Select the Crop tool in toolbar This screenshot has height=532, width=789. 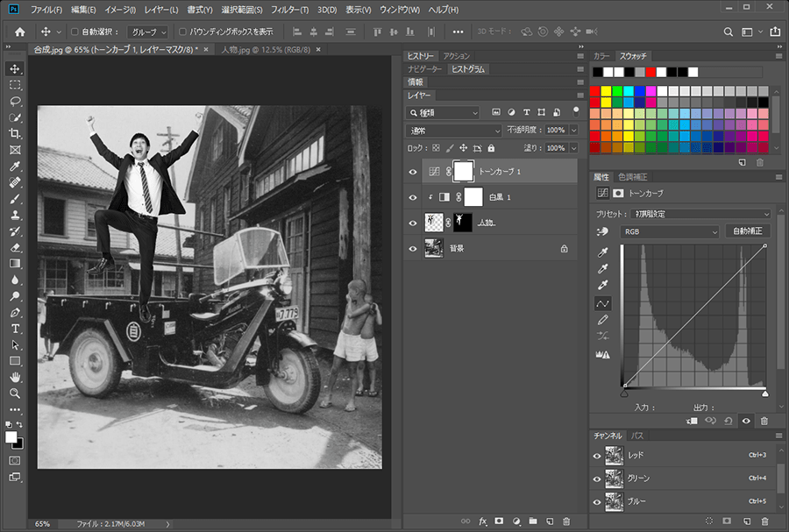coord(15,133)
